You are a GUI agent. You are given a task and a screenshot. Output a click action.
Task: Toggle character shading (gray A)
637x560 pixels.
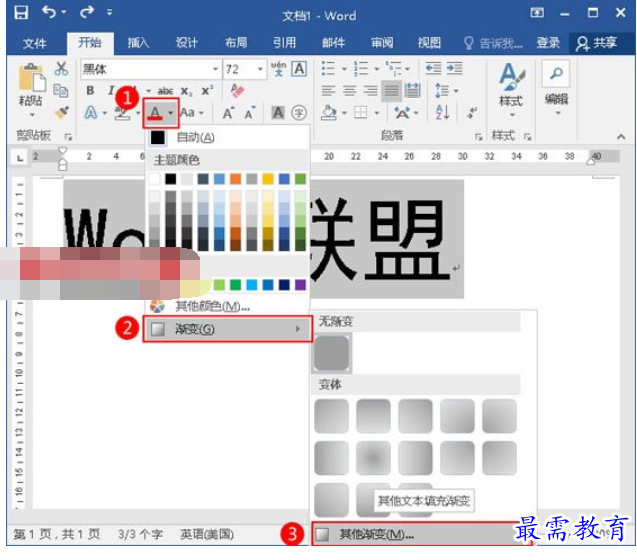click(278, 113)
